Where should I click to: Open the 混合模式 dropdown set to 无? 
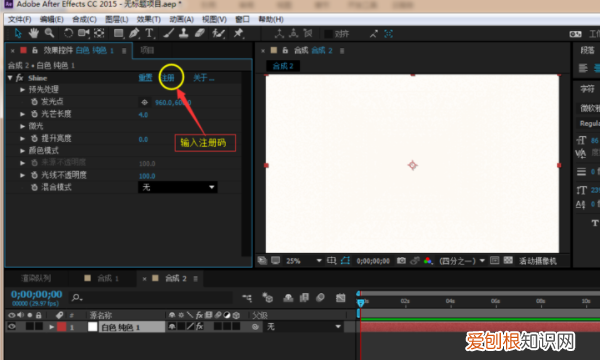point(178,187)
